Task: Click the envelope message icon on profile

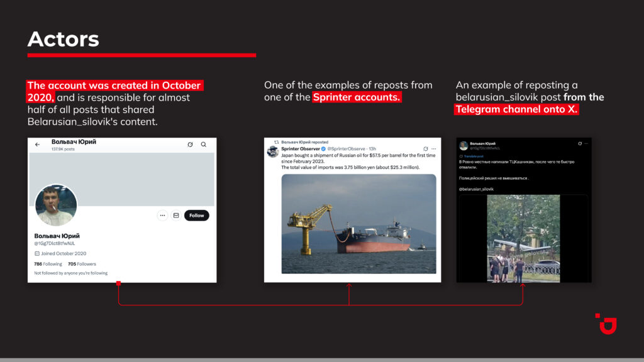Action: (x=176, y=216)
